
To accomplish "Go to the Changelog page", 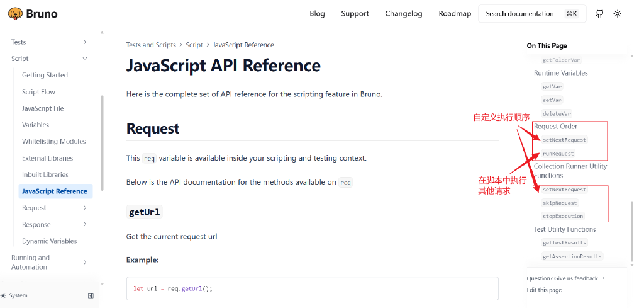I will 404,14.
